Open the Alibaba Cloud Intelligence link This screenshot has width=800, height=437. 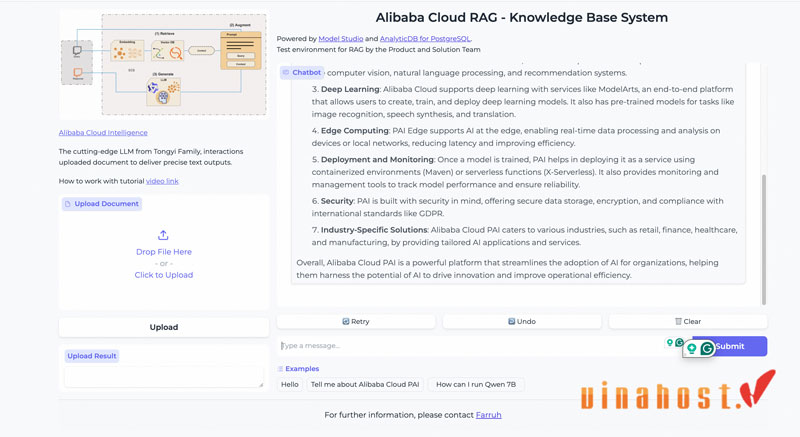(x=103, y=133)
